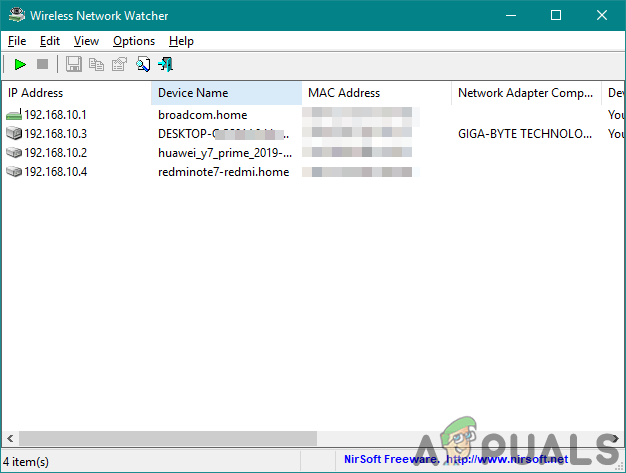The height and width of the screenshot is (473, 626).
Task: Copy selected items using the toolbar icon
Action: tap(96, 64)
